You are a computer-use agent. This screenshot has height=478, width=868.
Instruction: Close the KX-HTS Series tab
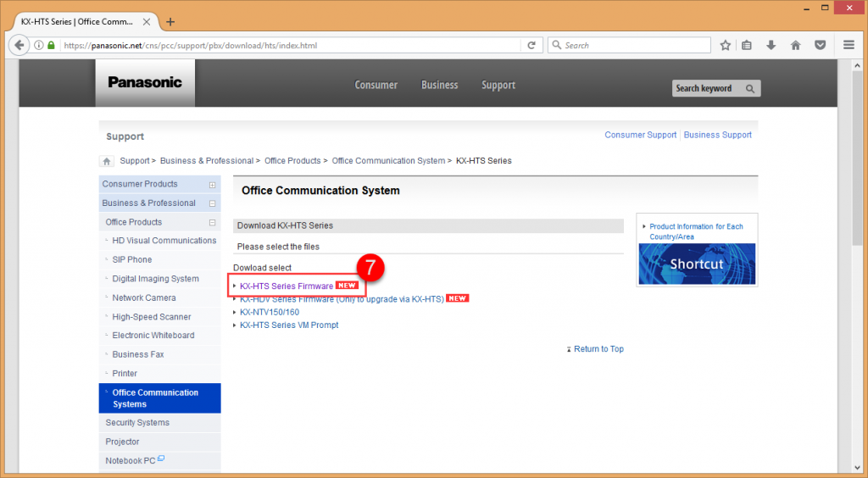point(146,22)
